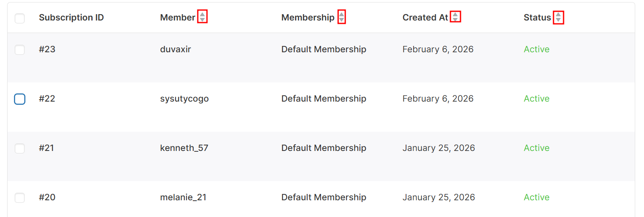644x217 pixels.
Task: Sort subscriptions by the Created At column
Action: click(x=455, y=17)
